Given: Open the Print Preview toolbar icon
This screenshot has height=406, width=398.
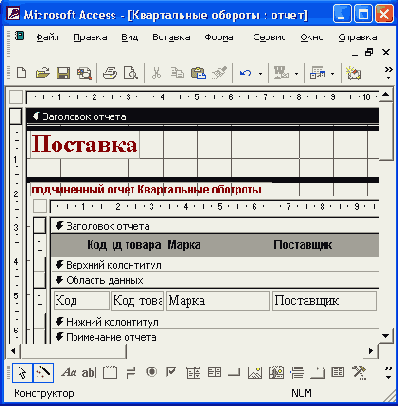Looking at the screenshot, I should (x=131, y=73).
